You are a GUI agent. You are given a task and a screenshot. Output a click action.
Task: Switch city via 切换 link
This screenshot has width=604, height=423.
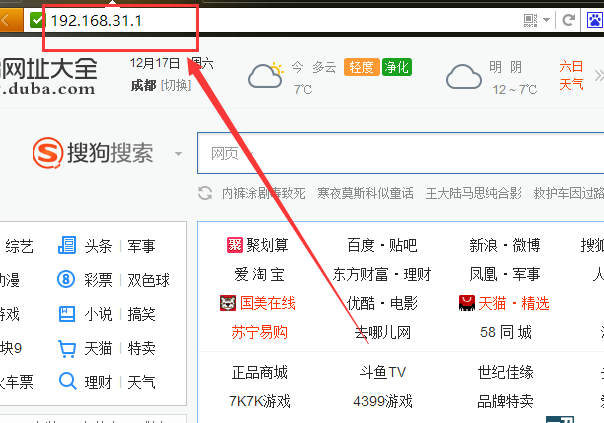[176, 85]
